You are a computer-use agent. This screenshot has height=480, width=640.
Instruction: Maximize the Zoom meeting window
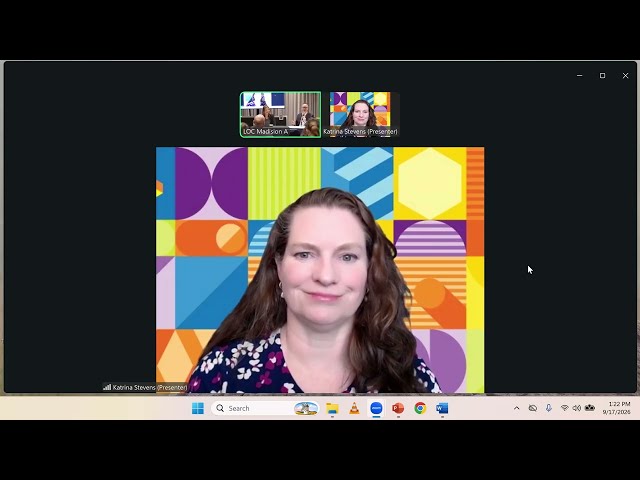tap(602, 76)
